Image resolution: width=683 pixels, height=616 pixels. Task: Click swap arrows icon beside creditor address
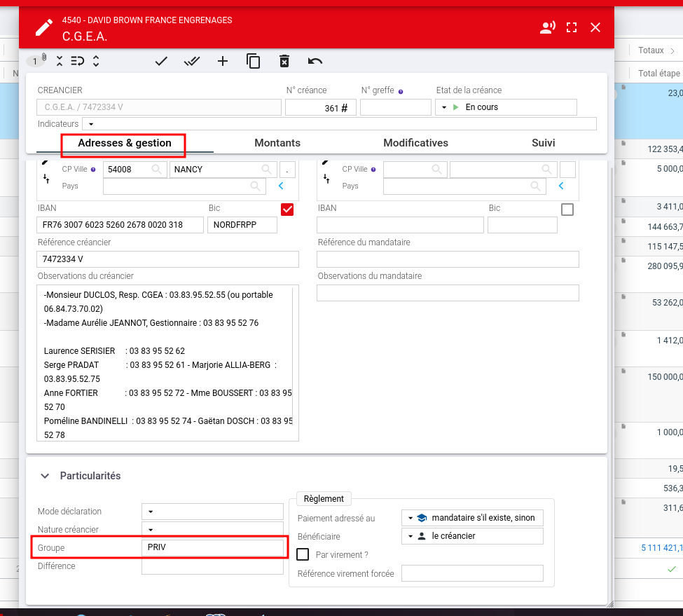click(x=46, y=179)
